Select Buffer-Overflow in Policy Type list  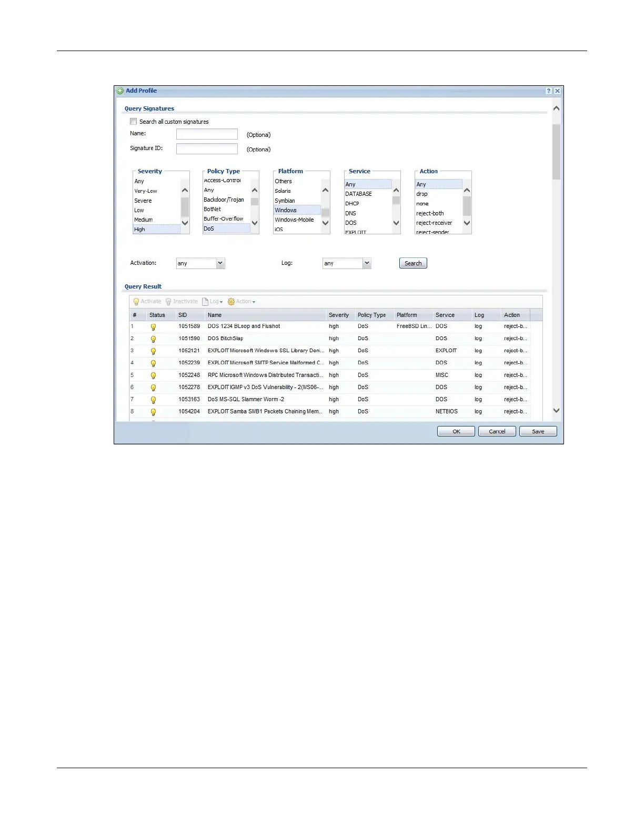click(x=226, y=219)
